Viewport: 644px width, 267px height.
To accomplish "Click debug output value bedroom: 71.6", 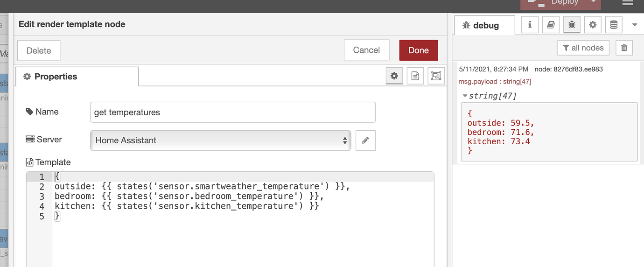I will [501, 133].
